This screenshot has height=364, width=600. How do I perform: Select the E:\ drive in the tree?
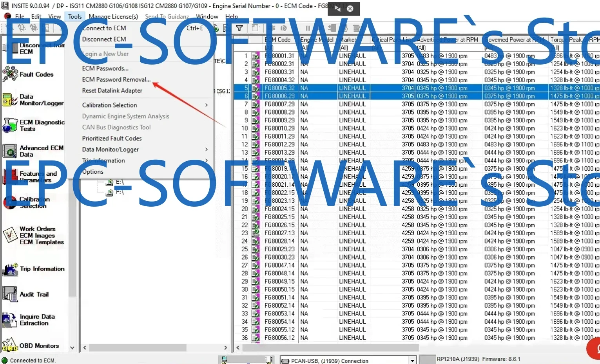120,182
